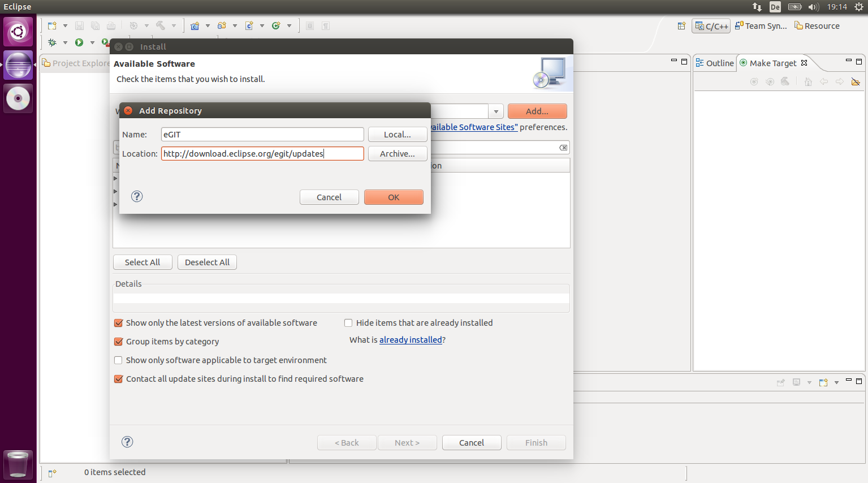Click the Go Home icon in Make Target view
The height and width of the screenshot is (483, 868).
point(808,81)
